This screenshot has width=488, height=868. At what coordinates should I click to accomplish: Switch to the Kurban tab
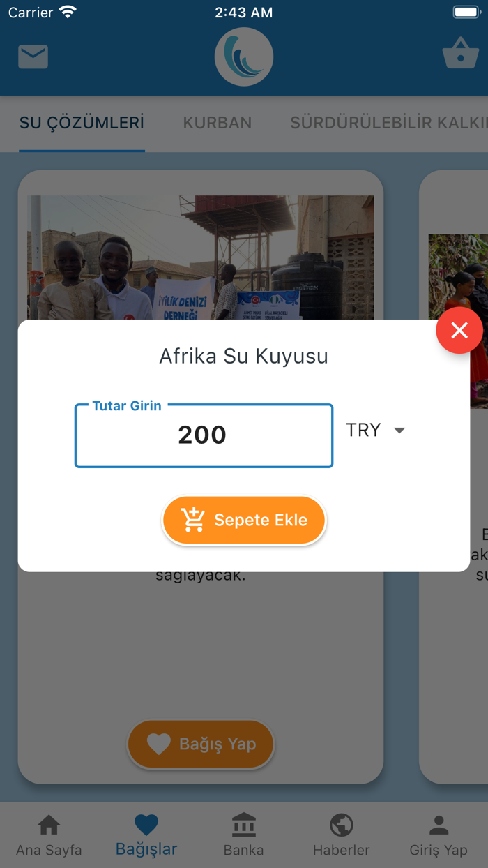218,123
